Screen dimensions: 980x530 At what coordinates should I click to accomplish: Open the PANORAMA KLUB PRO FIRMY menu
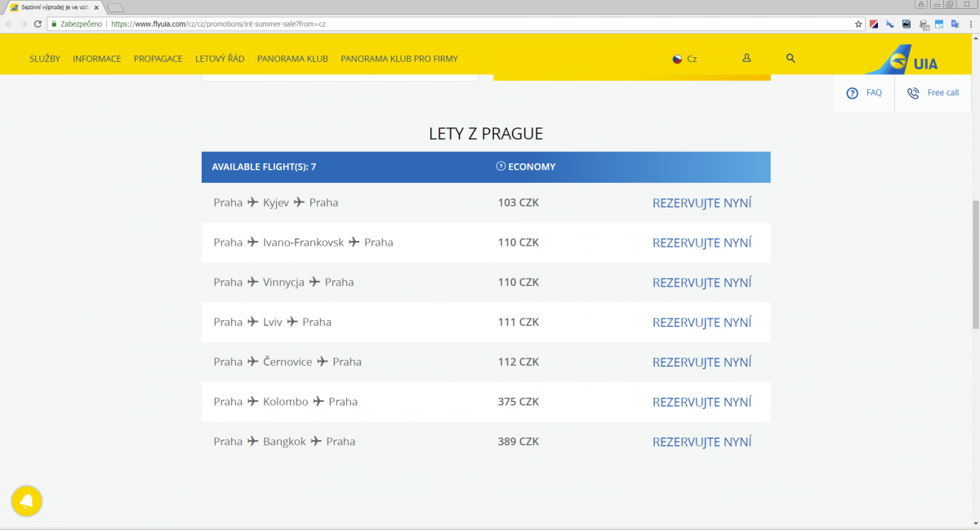(x=399, y=59)
